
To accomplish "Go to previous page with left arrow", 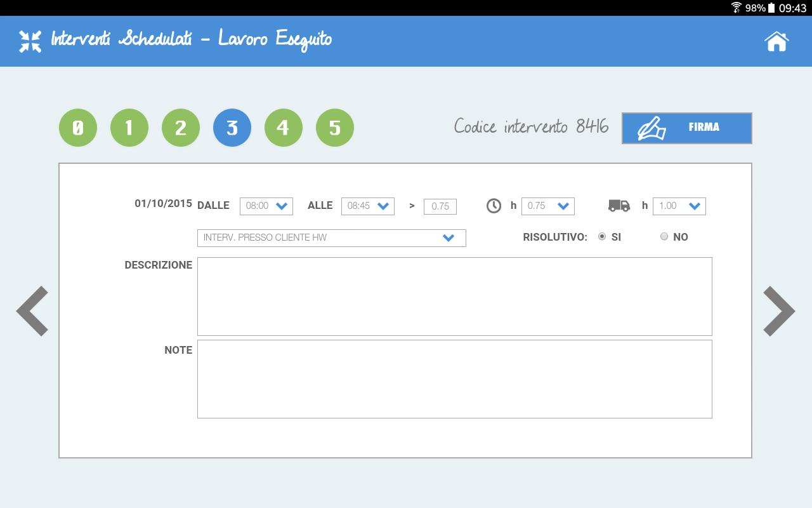I will (32, 311).
